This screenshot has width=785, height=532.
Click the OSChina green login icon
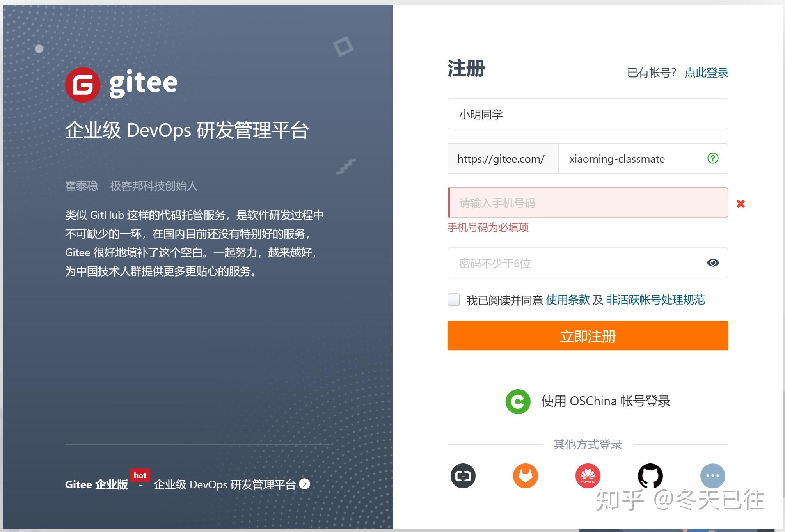pyautogui.click(x=518, y=401)
